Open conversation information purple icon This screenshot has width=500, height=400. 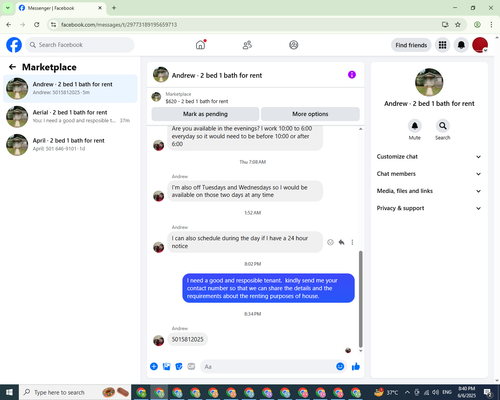[x=352, y=75]
